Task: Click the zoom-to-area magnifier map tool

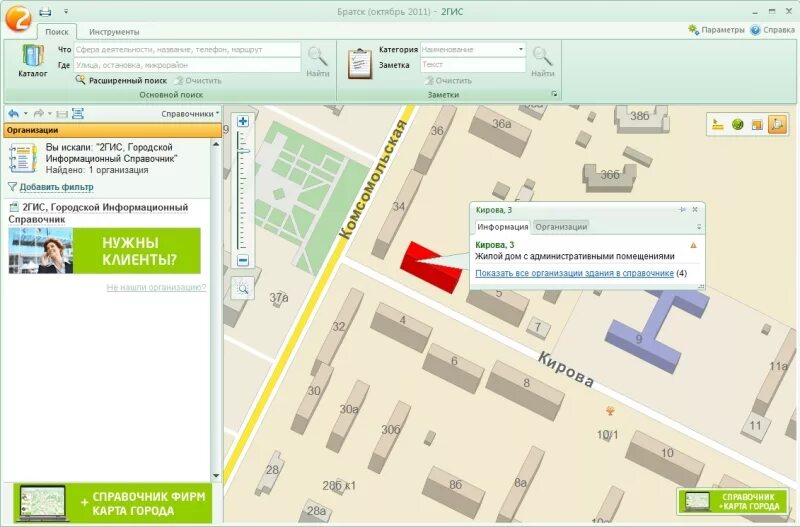Action: pyautogui.click(x=243, y=289)
